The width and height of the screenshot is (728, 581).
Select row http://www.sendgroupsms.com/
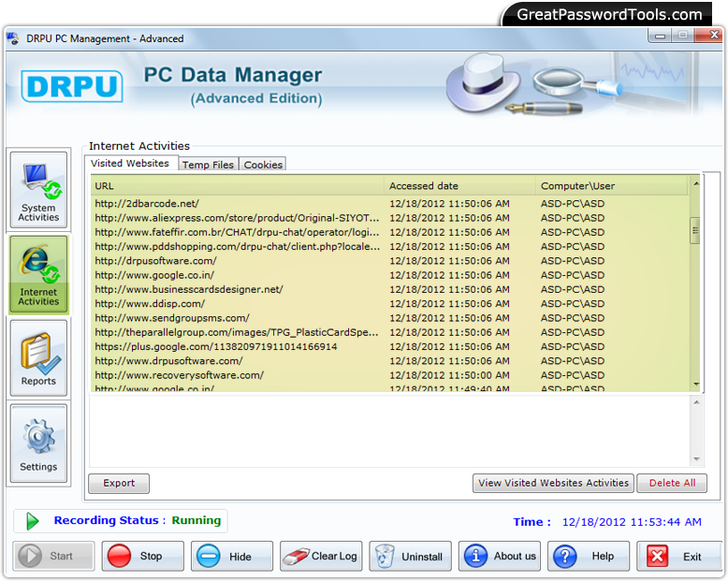(390, 318)
